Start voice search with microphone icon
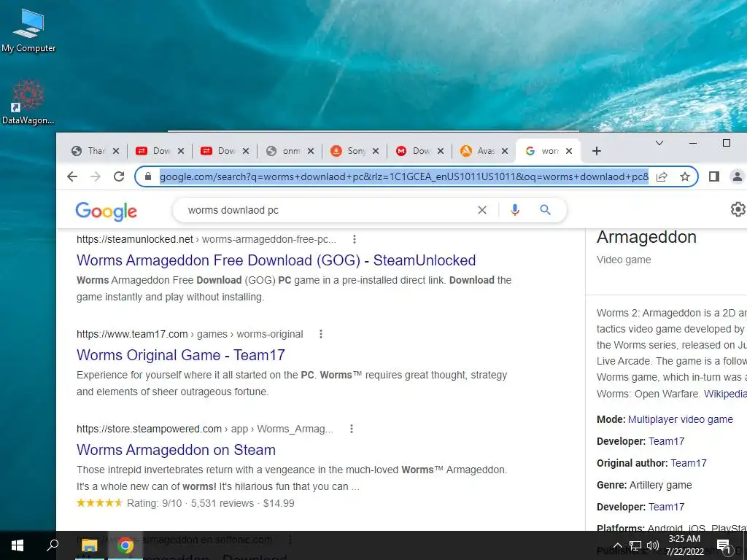 515,210
